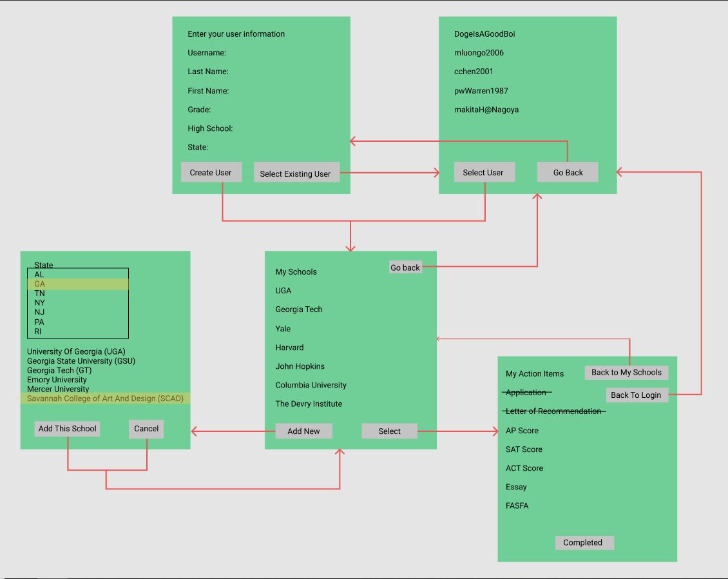Click the My Schools heading

(296, 272)
